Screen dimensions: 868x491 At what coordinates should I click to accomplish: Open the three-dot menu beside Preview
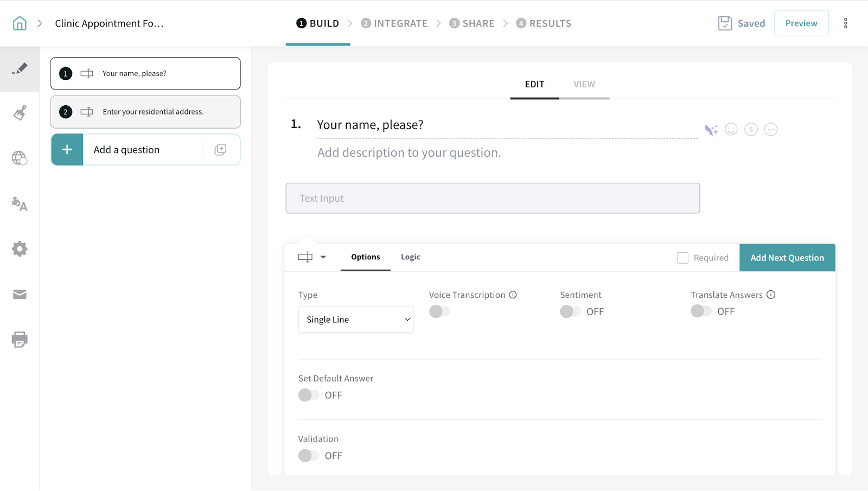[x=845, y=23]
